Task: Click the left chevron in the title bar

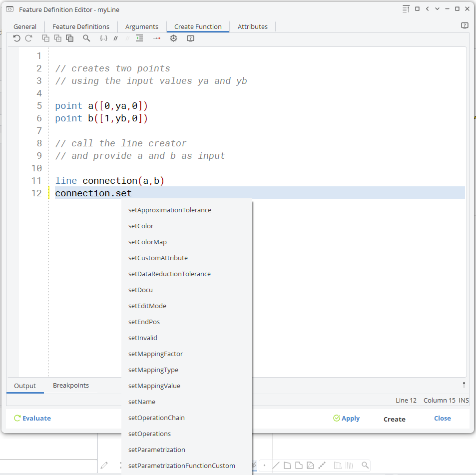Action: pos(427,9)
